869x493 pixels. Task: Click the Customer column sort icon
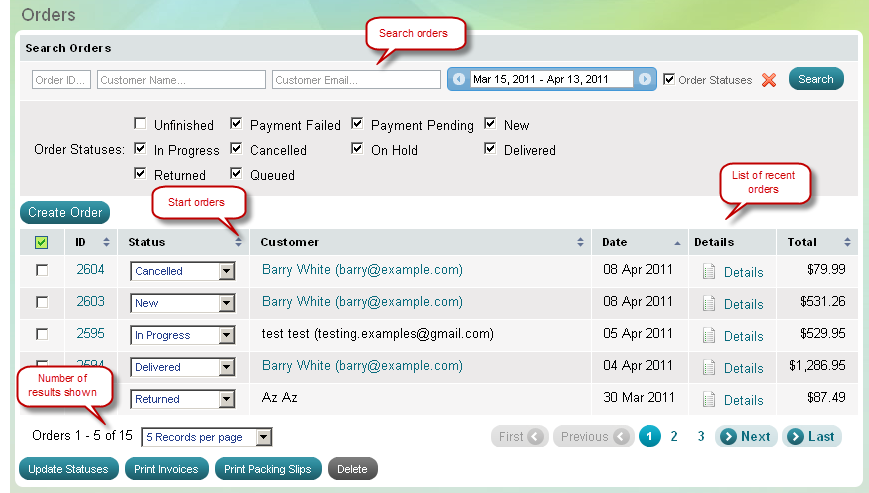[580, 242]
